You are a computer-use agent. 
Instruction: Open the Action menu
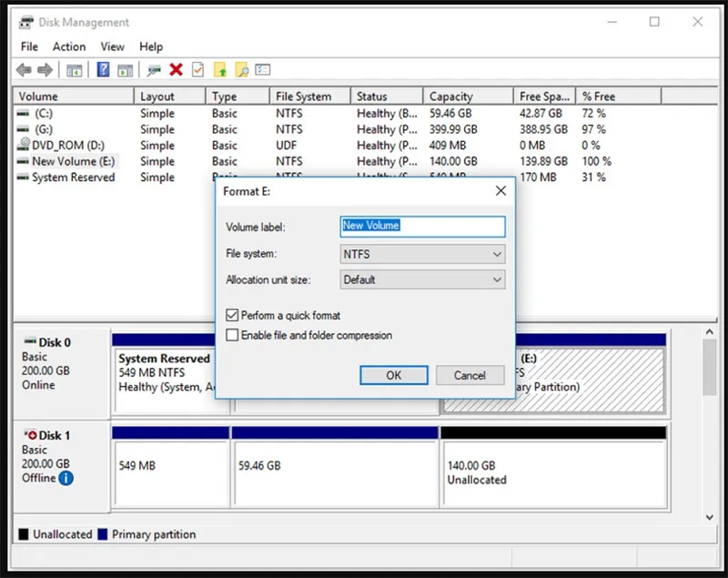click(69, 46)
